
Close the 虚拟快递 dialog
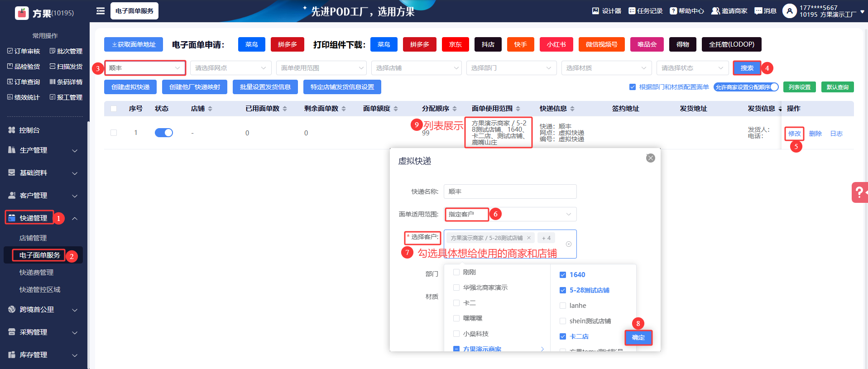click(651, 158)
